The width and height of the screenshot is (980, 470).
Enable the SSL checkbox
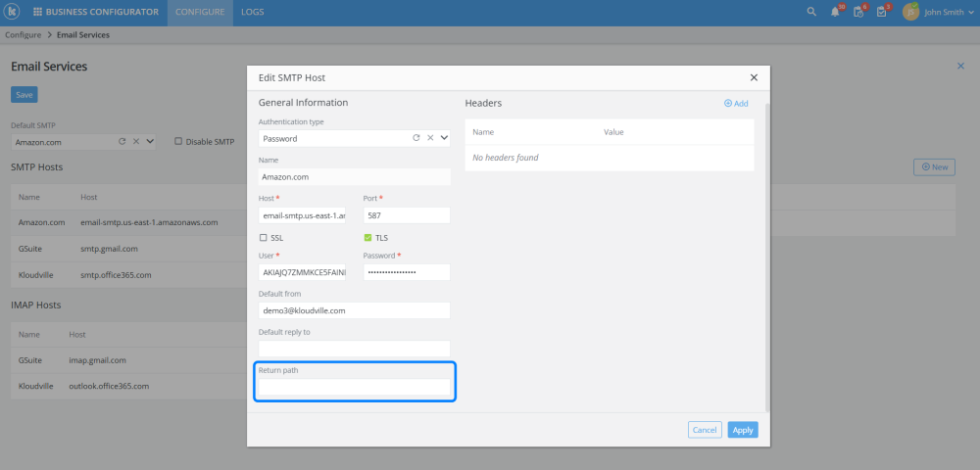pos(263,238)
